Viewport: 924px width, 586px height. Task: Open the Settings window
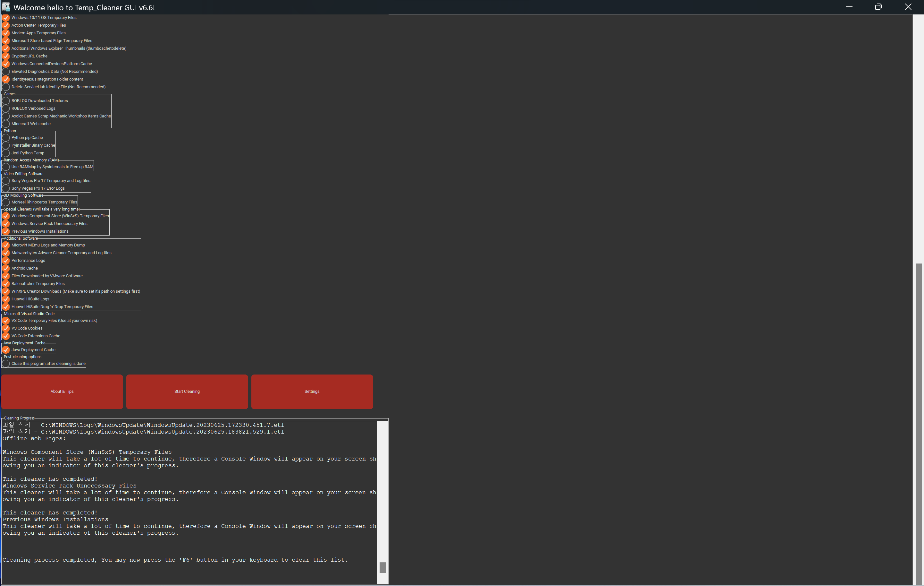point(312,391)
